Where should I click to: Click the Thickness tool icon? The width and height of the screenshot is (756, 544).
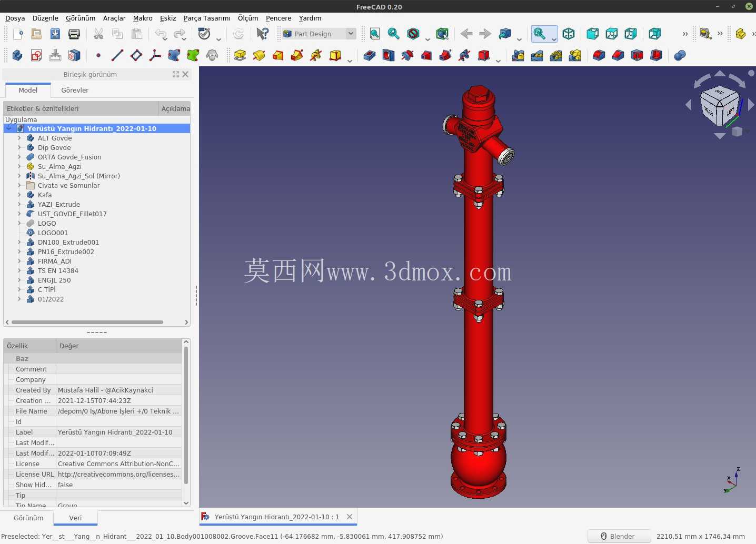click(656, 55)
